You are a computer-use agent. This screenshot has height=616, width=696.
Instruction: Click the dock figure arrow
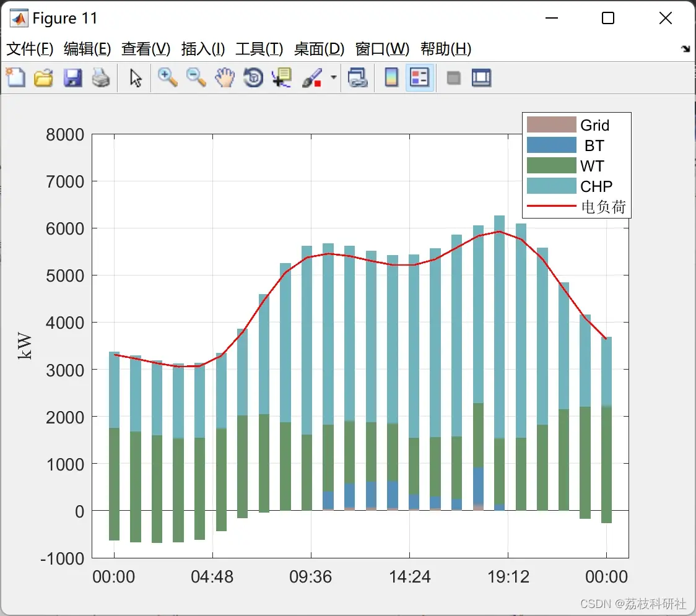click(x=686, y=49)
